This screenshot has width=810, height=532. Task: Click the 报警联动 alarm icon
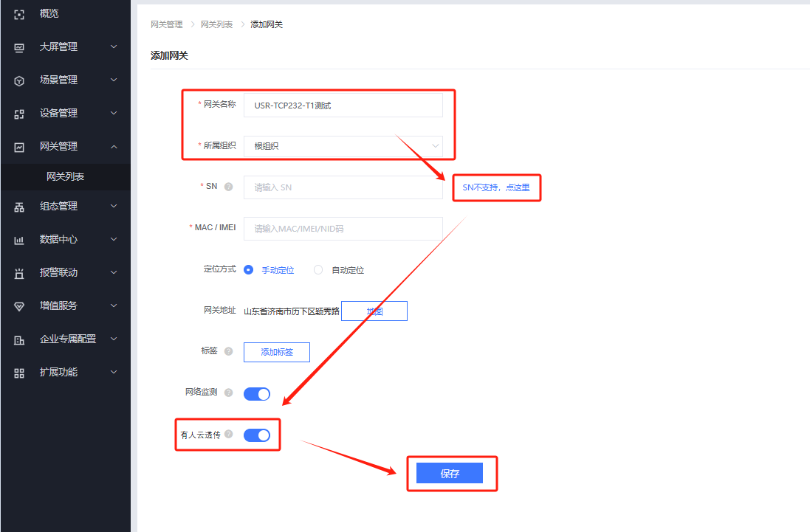20,273
